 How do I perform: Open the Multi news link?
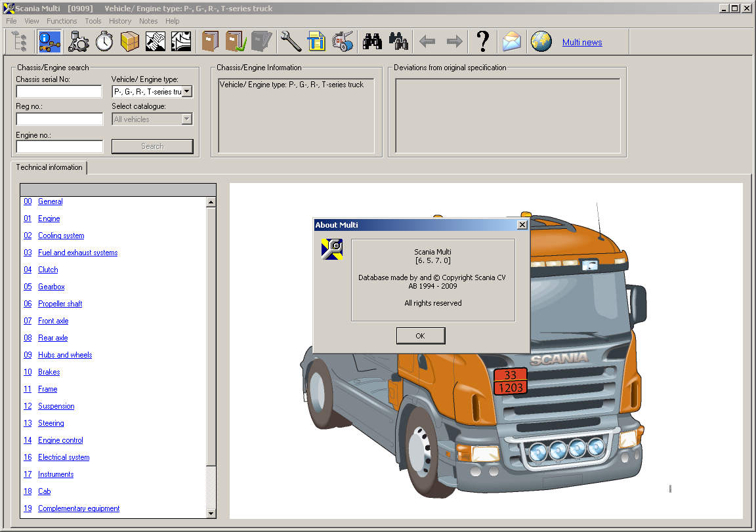coord(581,43)
